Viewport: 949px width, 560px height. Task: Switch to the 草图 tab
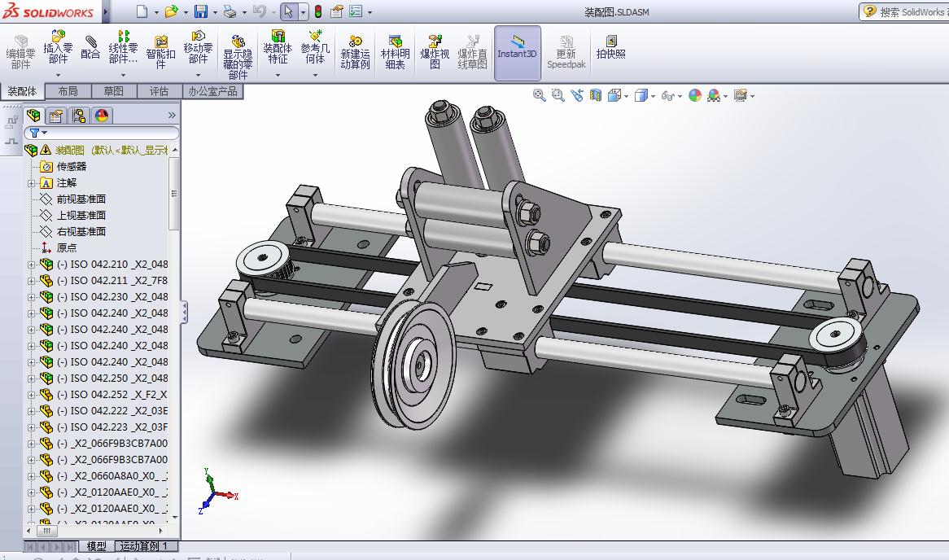click(113, 91)
